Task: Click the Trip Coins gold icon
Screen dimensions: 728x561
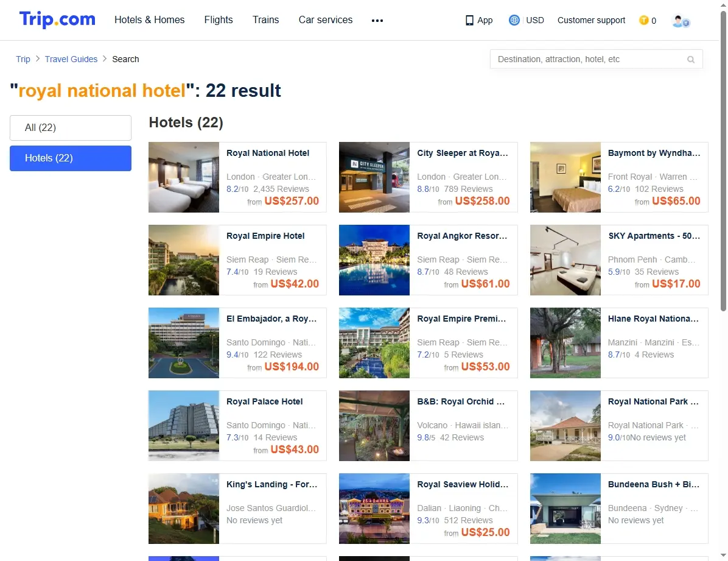Action: coord(643,20)
